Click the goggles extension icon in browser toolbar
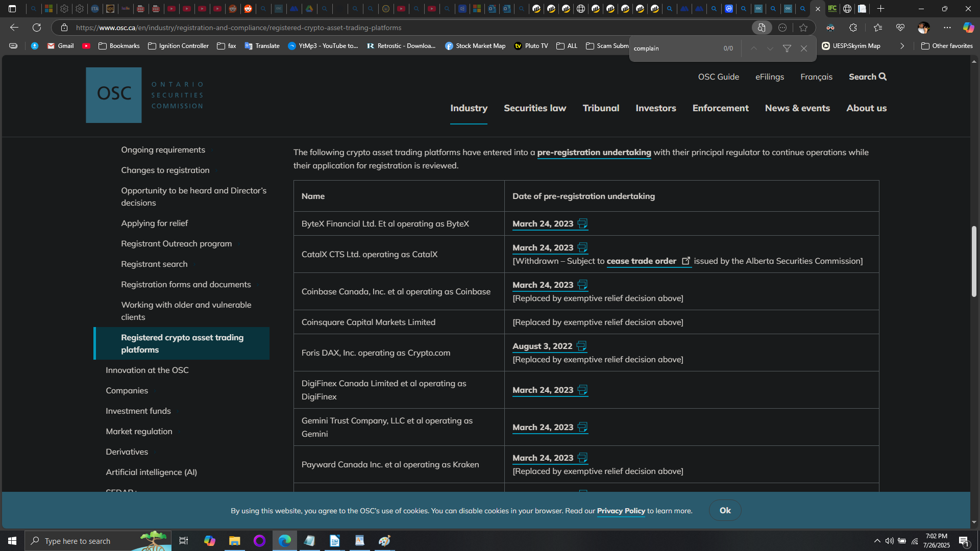980x551 pixels. tap(830, 28)
